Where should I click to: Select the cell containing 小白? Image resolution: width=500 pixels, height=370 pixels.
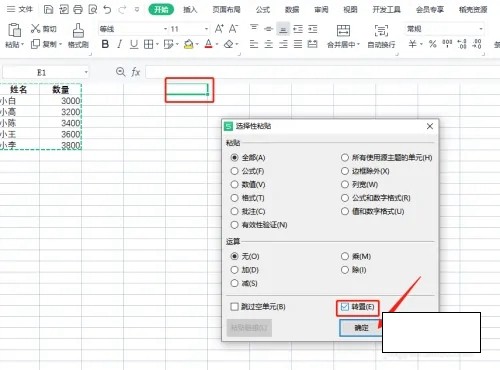tap(20, 101)
